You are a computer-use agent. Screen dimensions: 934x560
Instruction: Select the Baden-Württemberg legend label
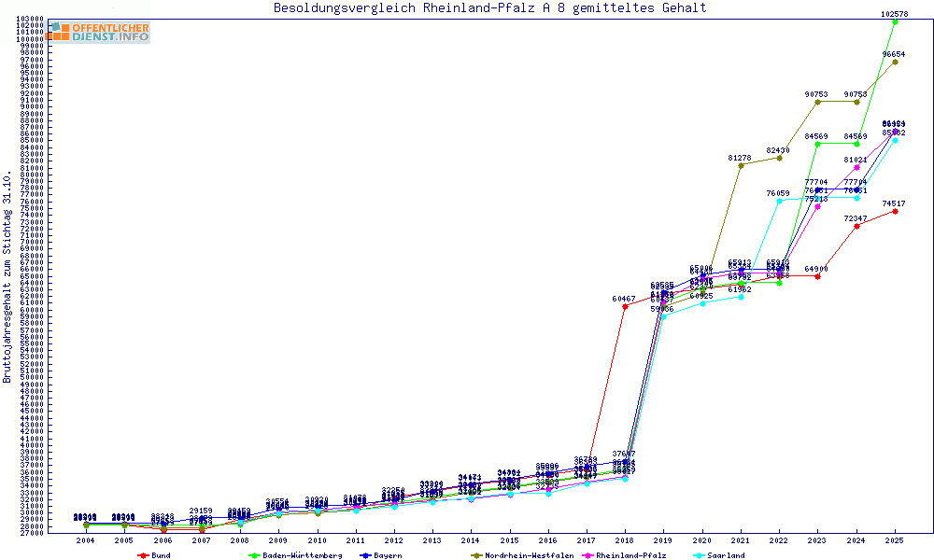[302, 555]
